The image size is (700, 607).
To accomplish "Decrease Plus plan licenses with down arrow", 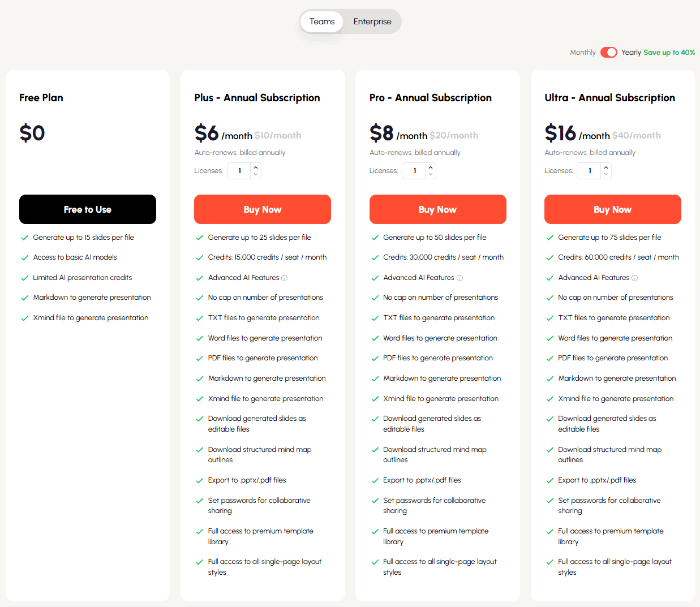I will (x=256, y=174).
